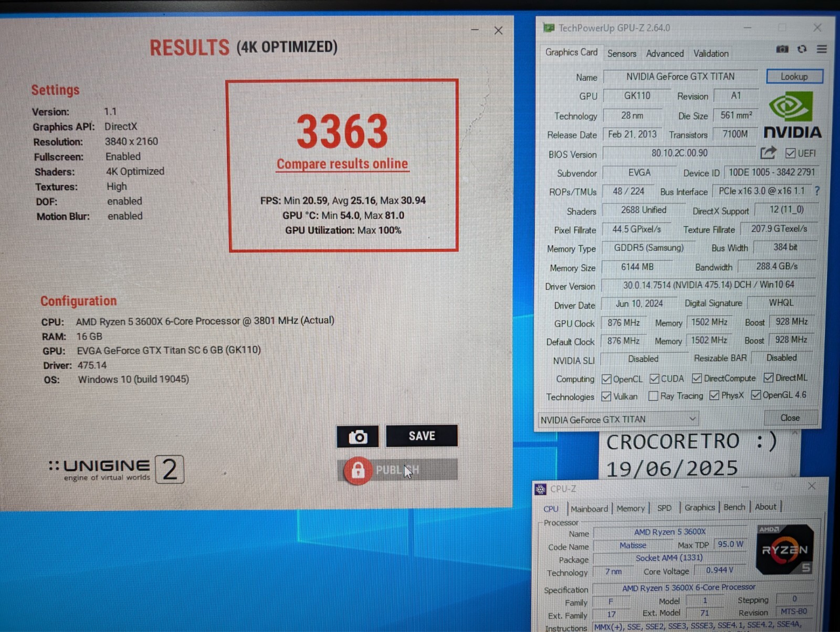The width and height of the screenshot is (840, 632).
Task: Click the SAVE button in results
Action: [422, 436]
